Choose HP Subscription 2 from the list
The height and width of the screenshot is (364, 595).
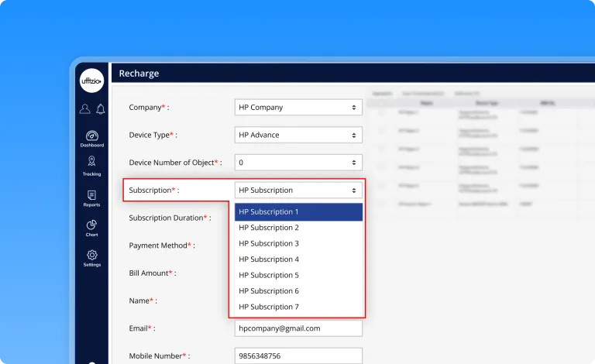click(x=298, y=228)
